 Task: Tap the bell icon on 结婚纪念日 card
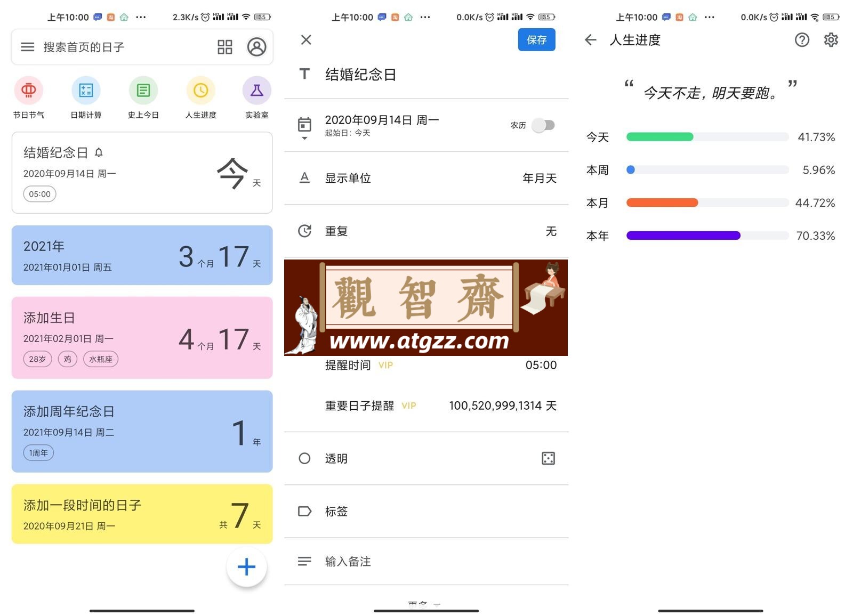pyautogui.click(x=99, y=153)
